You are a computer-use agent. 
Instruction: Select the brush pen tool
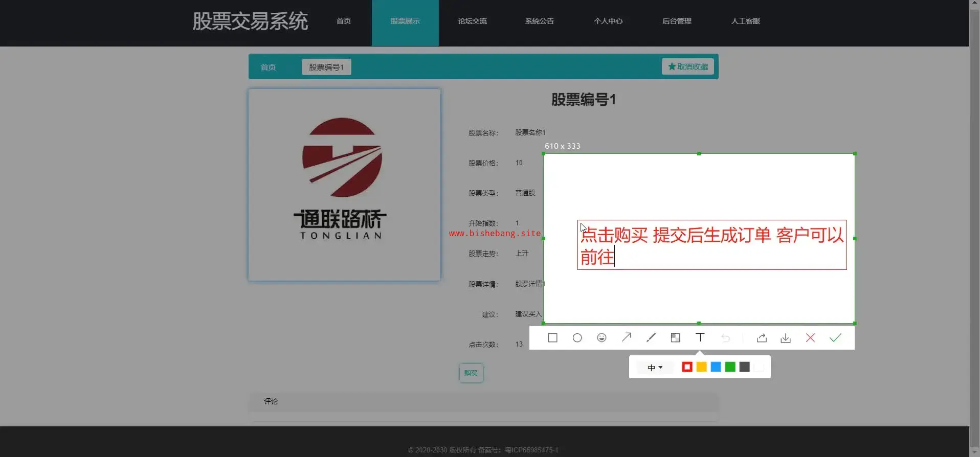(x=651, y=337)
